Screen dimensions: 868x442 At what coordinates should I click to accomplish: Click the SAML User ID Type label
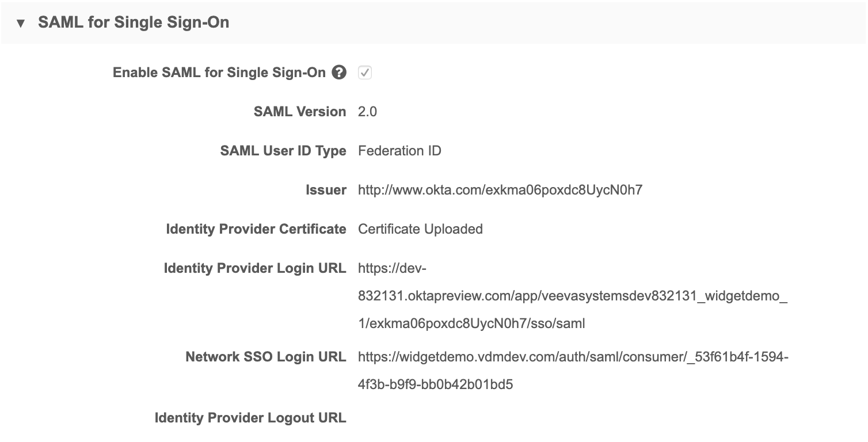283,151
